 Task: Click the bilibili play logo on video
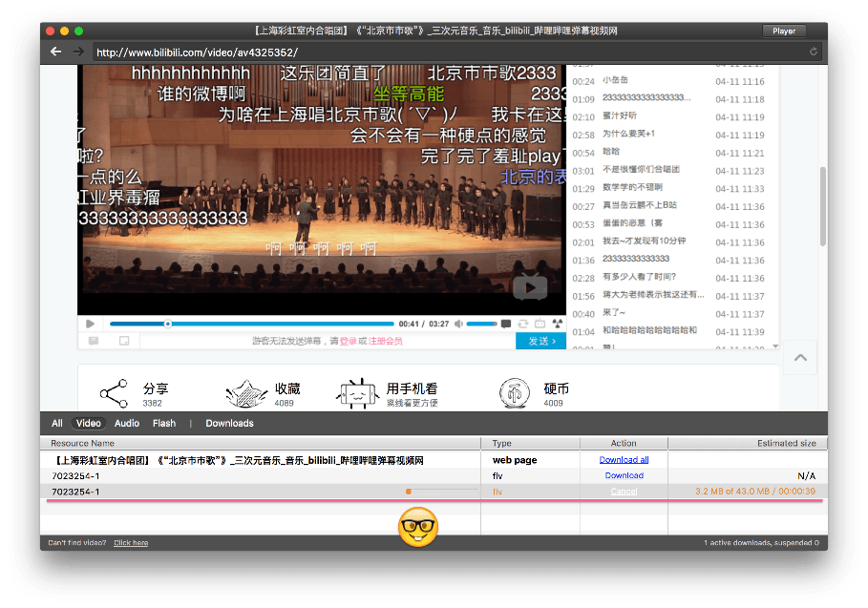(530, 286)
